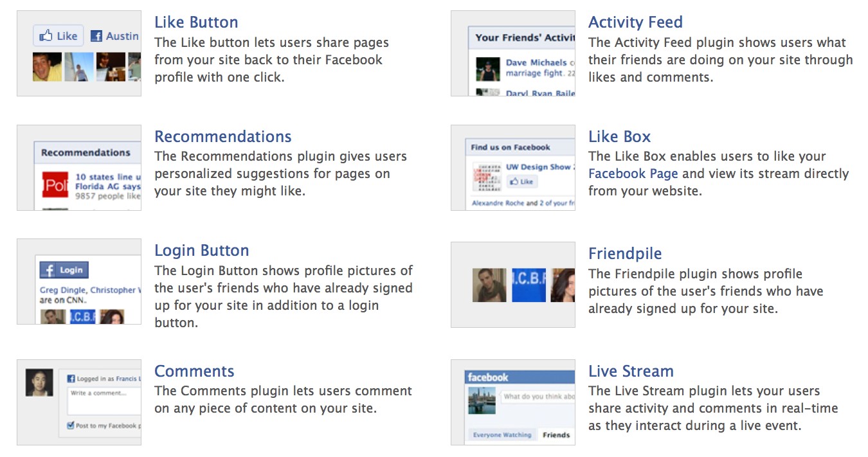The image size is (868, 457).
Task: Open the Recommendations heading link
Action: [223, 136]
